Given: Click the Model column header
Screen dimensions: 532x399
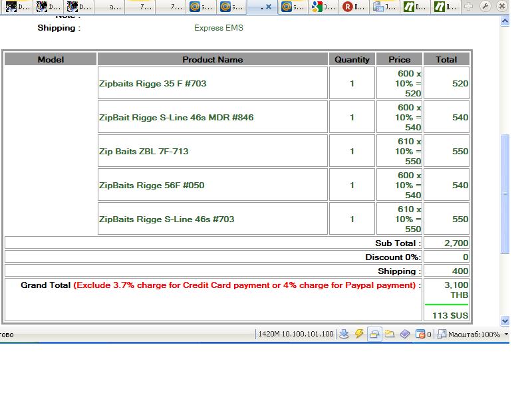Looking at the screenshot, I should pos(51,59).
